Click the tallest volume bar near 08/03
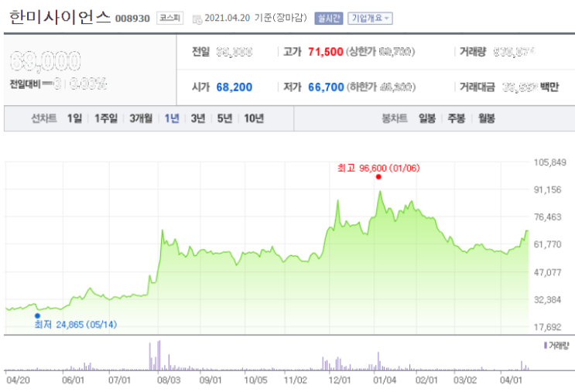Viewport: 575px width, 392px height. pos(159,356)
